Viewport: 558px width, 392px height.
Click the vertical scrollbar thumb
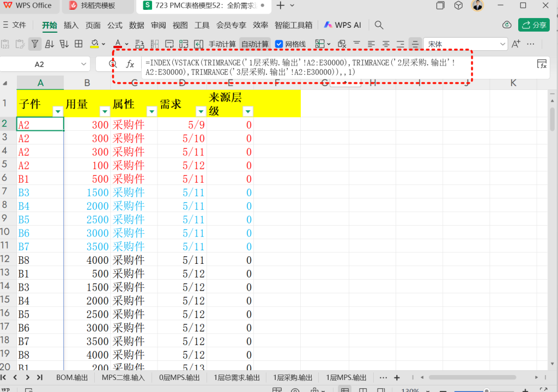point(553,119)
